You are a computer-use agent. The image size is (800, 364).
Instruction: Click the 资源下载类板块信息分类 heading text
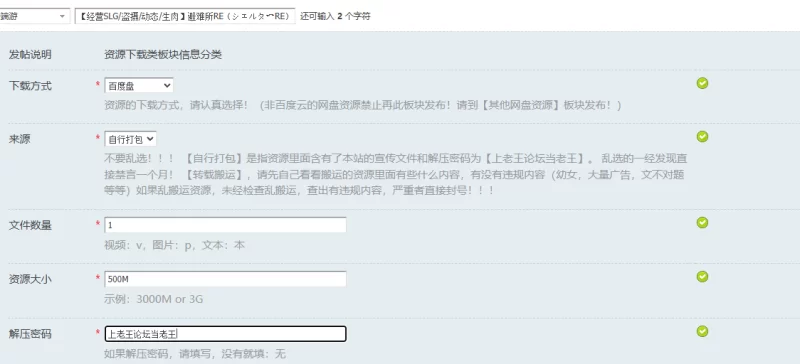pos(163,55)
